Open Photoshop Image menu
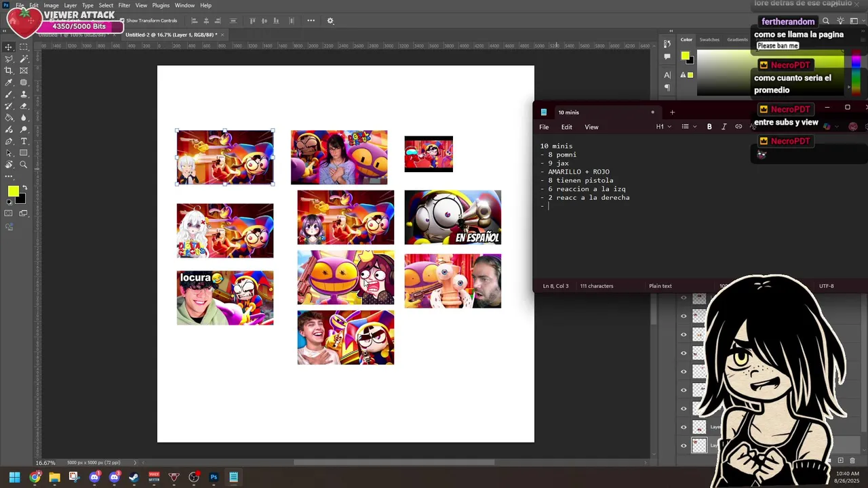 tap(51, 5)
